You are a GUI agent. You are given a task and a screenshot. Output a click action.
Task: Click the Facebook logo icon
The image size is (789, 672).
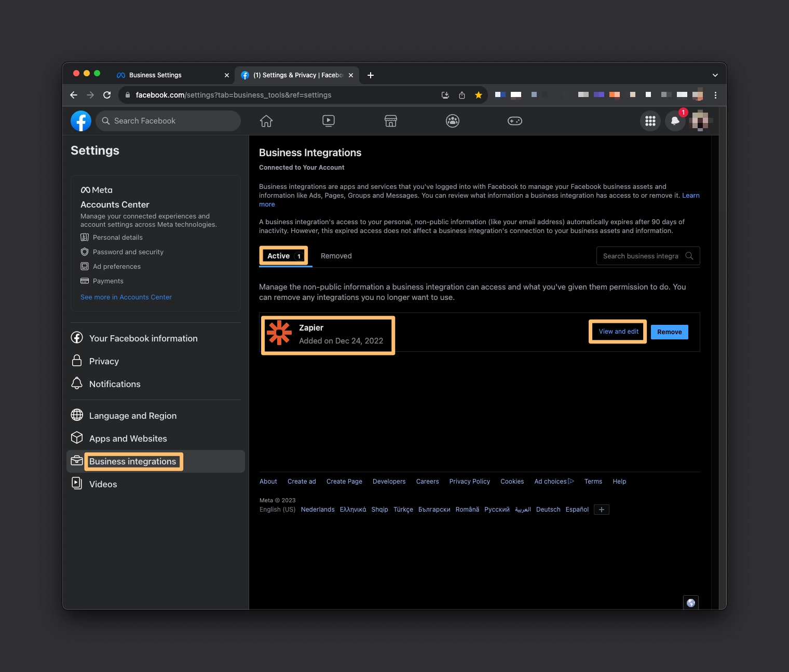[x=81, y=121]
